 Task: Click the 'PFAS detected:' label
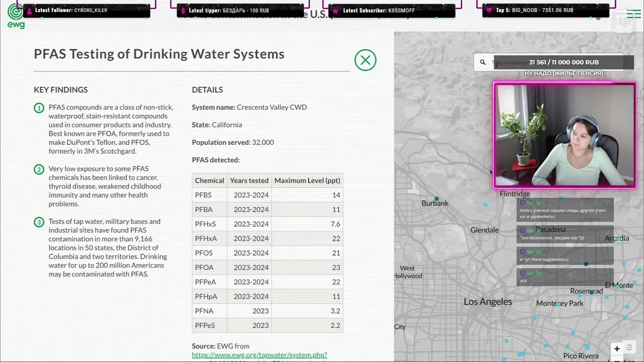click(215, 160)
